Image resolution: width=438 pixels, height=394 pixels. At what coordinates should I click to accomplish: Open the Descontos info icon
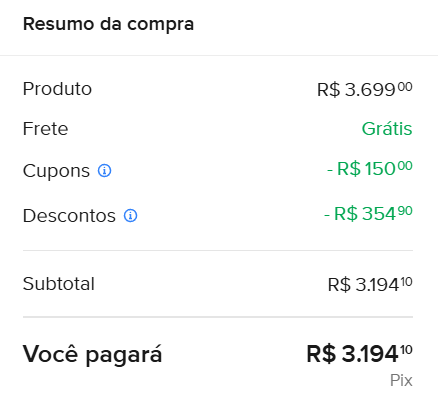pos(130,216)
